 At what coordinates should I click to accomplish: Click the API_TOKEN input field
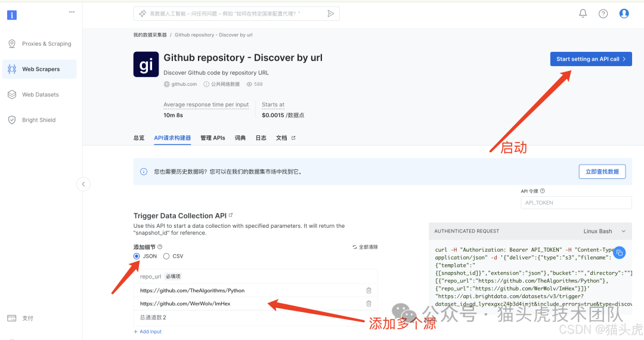(x=576, y=202)
